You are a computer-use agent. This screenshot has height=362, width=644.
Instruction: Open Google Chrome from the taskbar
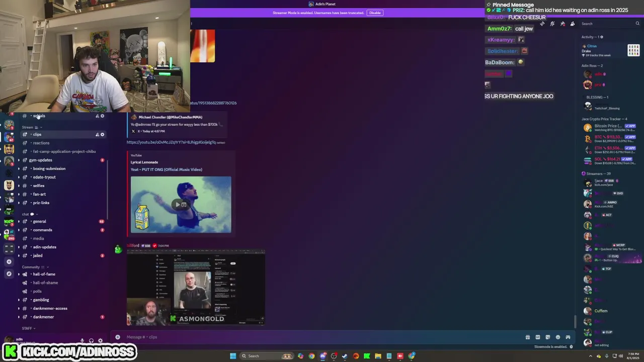pyautogui.click(x=311, y=356)
